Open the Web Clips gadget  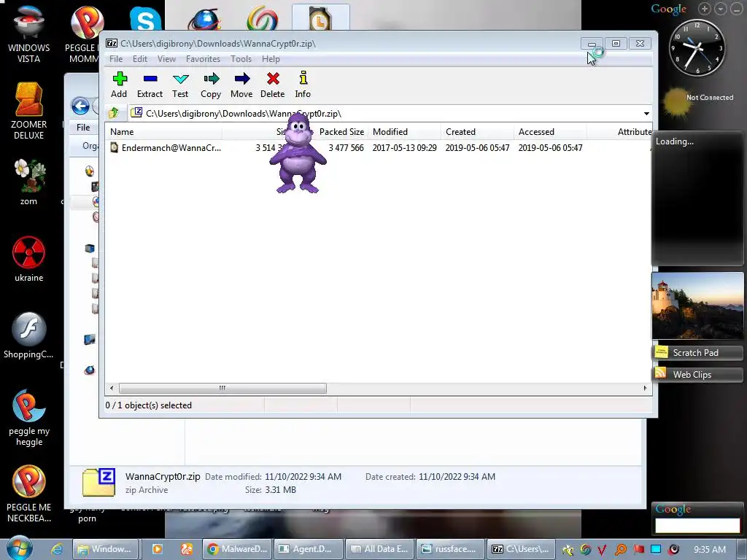[697, 375]
